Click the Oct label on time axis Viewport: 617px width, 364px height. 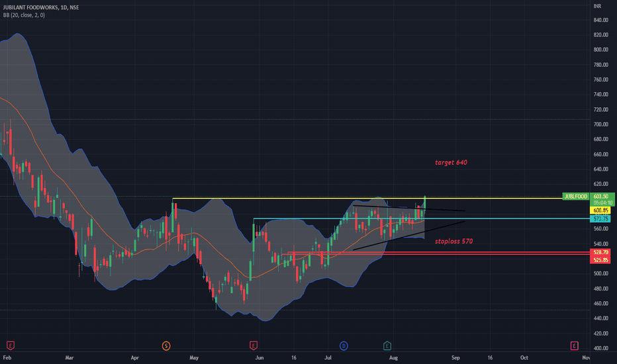pos(524,357)
